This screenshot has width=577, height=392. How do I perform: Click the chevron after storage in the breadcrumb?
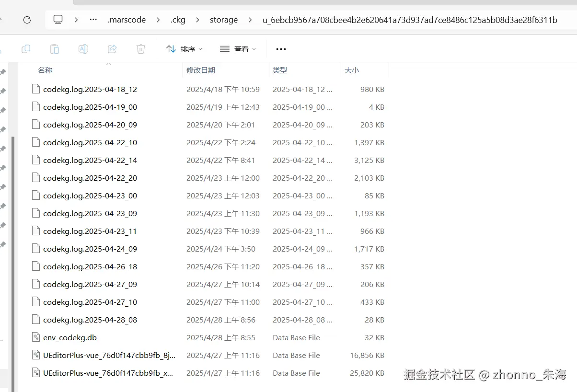click(x=251, y=20)
